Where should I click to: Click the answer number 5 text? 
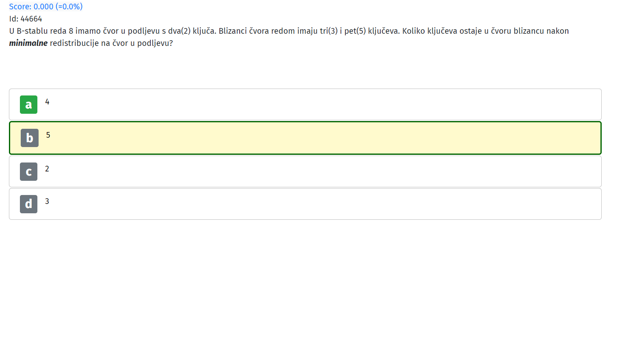click(x=48, y=135)
